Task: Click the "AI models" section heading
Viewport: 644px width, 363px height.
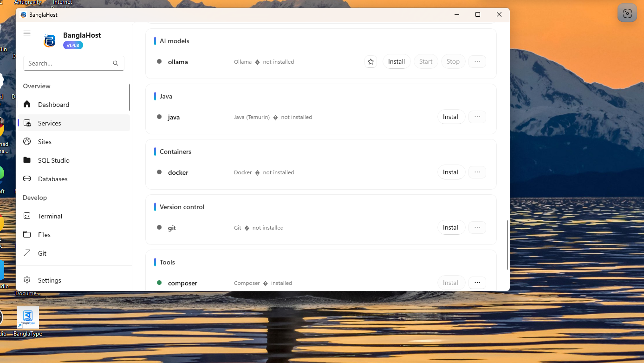Action: [x=175, y=41]
